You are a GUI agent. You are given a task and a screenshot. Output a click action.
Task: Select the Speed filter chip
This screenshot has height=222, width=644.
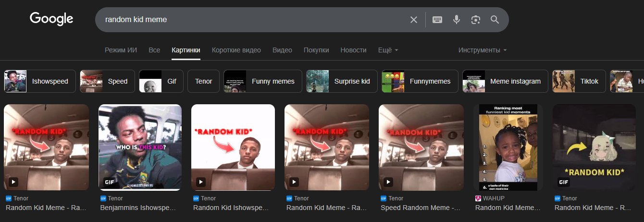click(x=107, y=81)
